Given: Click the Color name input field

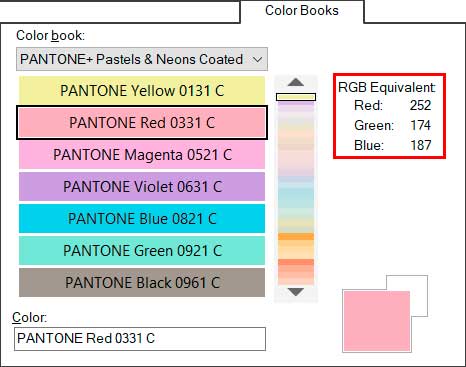Looking at the screenshot, I should (140, 339).
